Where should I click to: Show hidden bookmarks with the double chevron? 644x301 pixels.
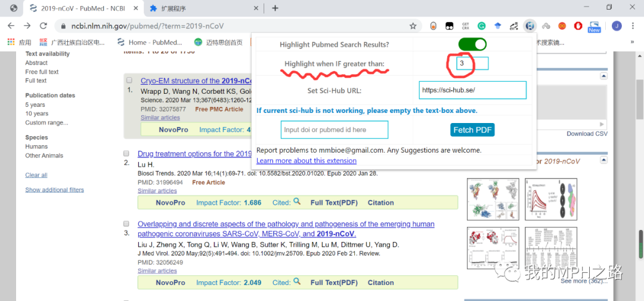[633, 42]
